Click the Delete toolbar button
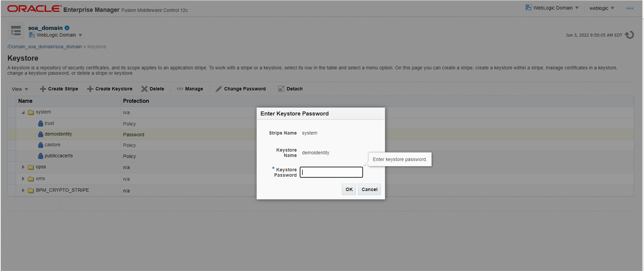 (x=153, y=89)
